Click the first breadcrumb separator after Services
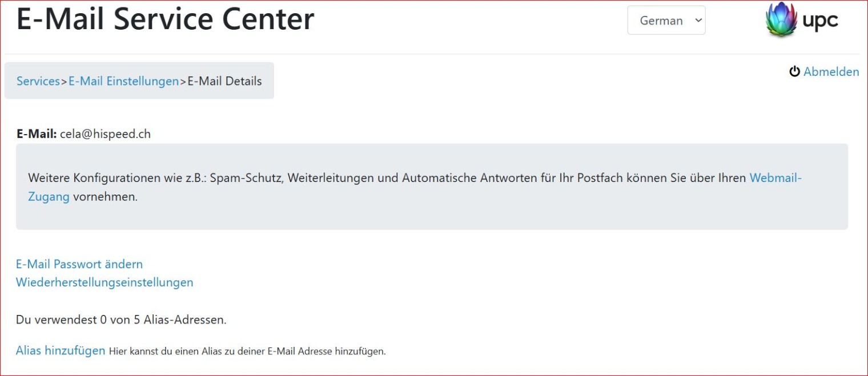This screenshot has width=868, height=376. point(64,82)
